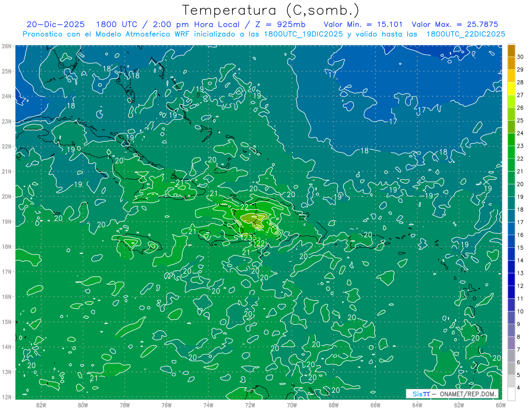Click the legend value '29'

(x=520, y=70)
